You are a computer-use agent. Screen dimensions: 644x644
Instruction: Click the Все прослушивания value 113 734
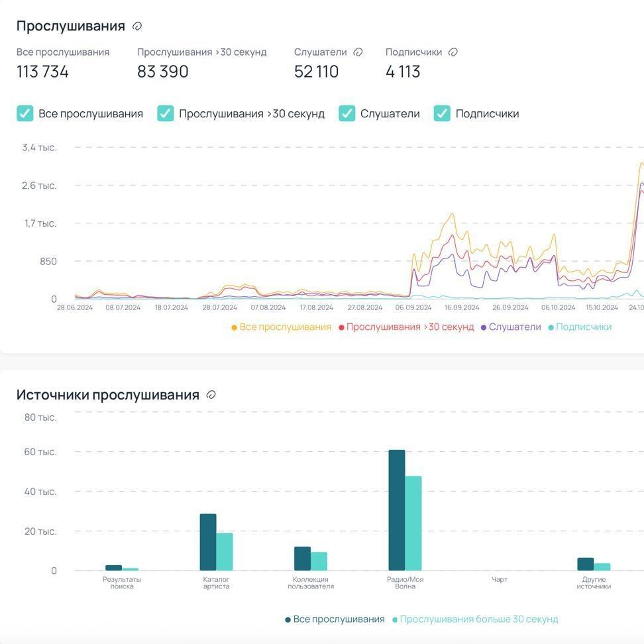coord(42,72)
